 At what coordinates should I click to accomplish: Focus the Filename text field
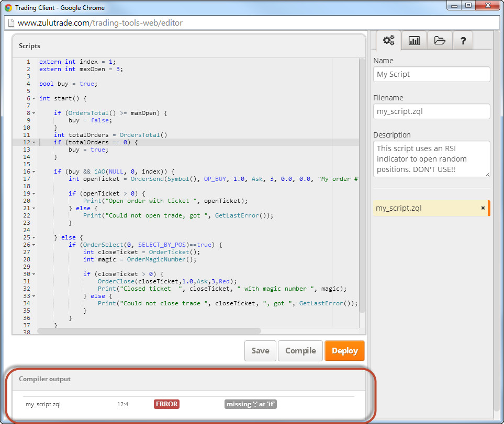pyautogui.click(x=431, y=111)
